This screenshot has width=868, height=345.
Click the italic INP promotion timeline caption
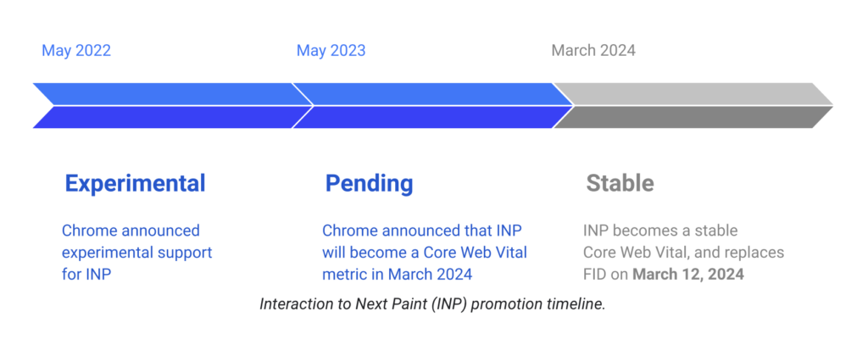(x=432, y=304)
